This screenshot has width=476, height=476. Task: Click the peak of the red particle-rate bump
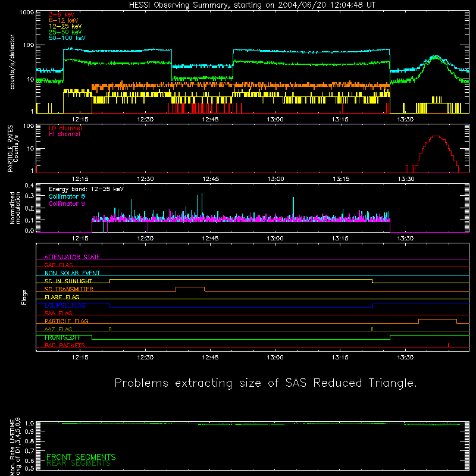[436, 136]
